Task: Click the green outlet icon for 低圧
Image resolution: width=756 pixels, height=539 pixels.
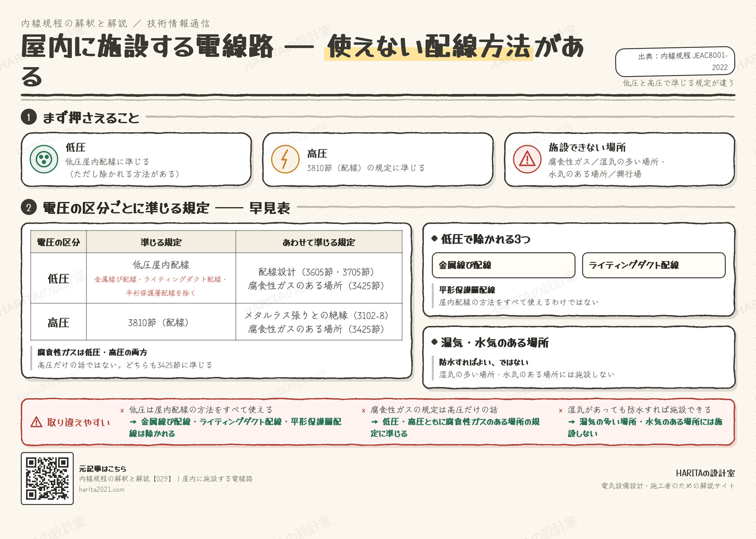Action: 44,159
